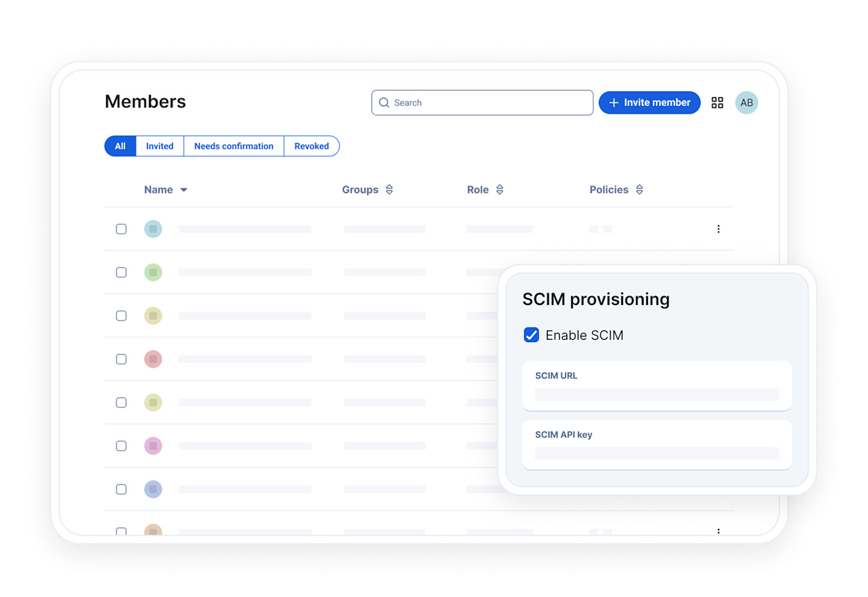Viewport: 868px width, 597px height.
Task: Select the first member row checkbox
Action: 121,229
